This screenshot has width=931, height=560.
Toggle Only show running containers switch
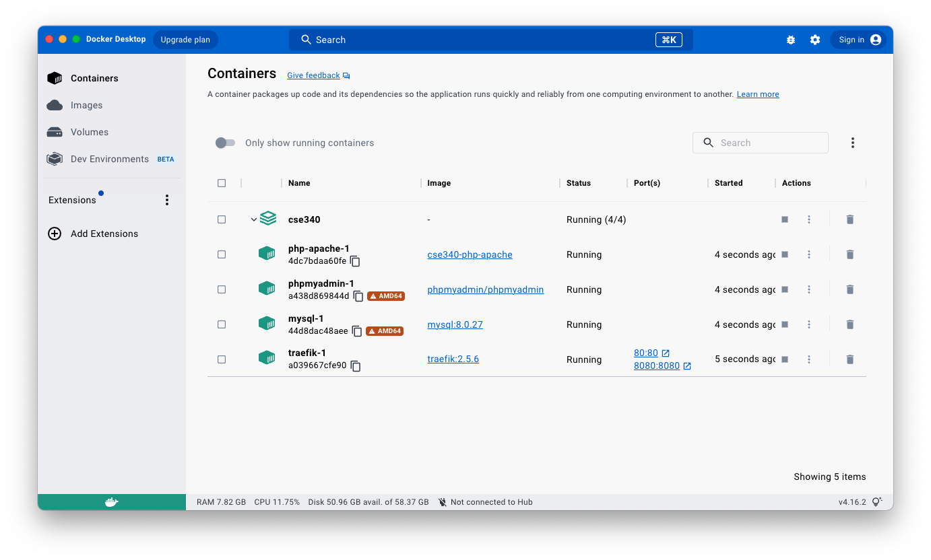[225, 143]
